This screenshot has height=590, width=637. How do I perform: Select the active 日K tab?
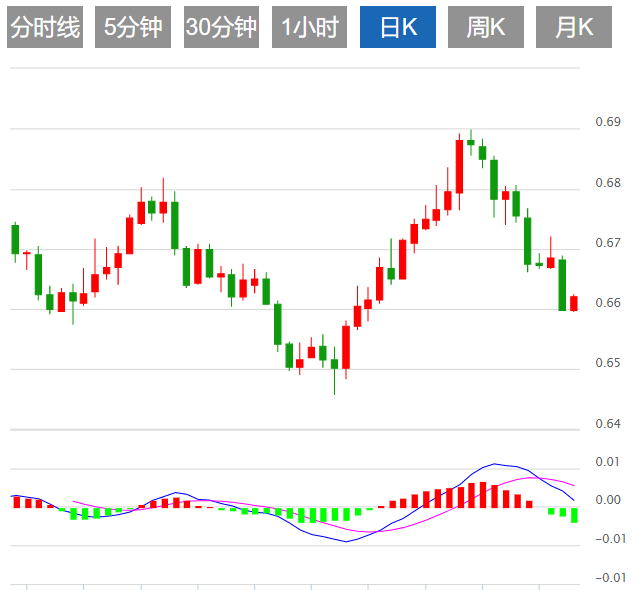tap(398, 27)
